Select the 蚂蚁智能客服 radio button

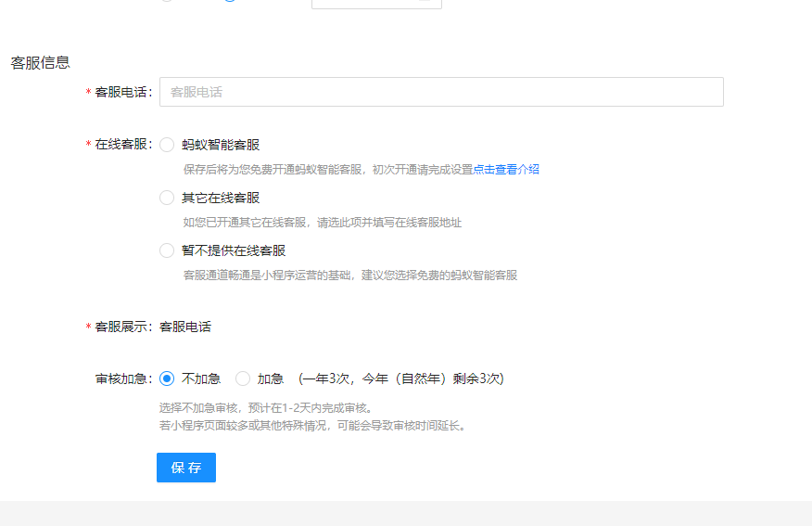[x=167, y=145]
